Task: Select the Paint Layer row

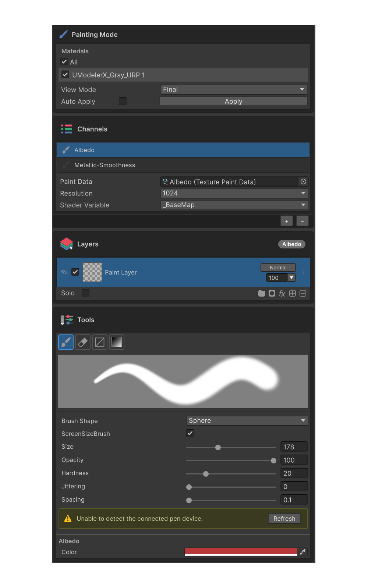Action: coord(183,272)
